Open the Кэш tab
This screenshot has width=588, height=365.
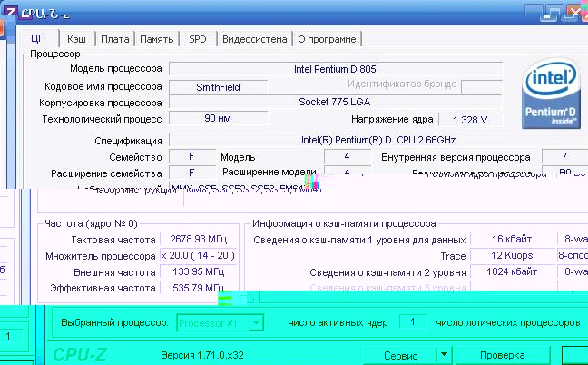pyautogui.click(x=76, y=39)
